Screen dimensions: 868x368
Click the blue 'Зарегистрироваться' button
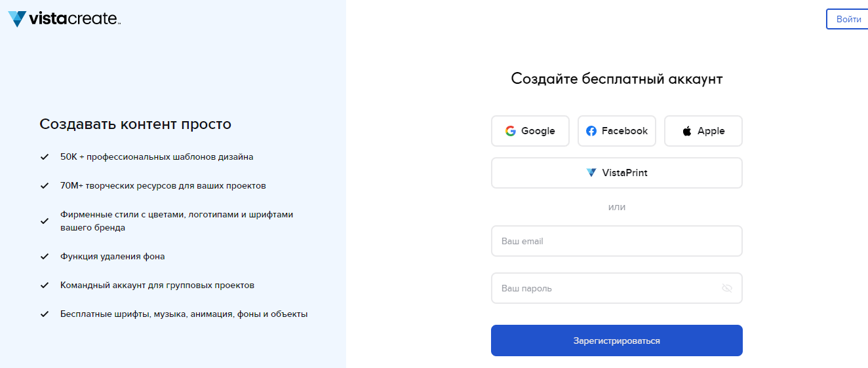[x=617, y=340]
